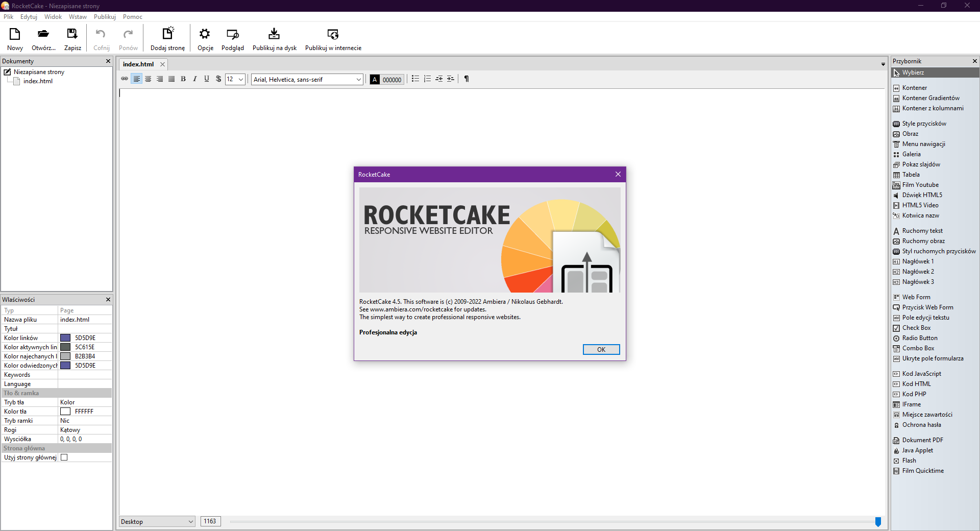980x531 pixels.
Task: Open the Publikuj menu
Action: (x=105, y=17)
